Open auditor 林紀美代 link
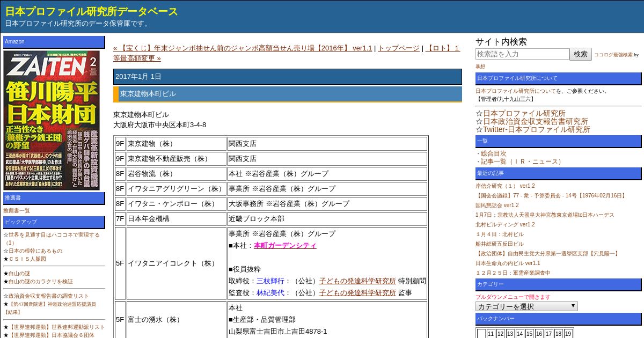644x338 pixels. pyautogui.click(x=270, y=293)
